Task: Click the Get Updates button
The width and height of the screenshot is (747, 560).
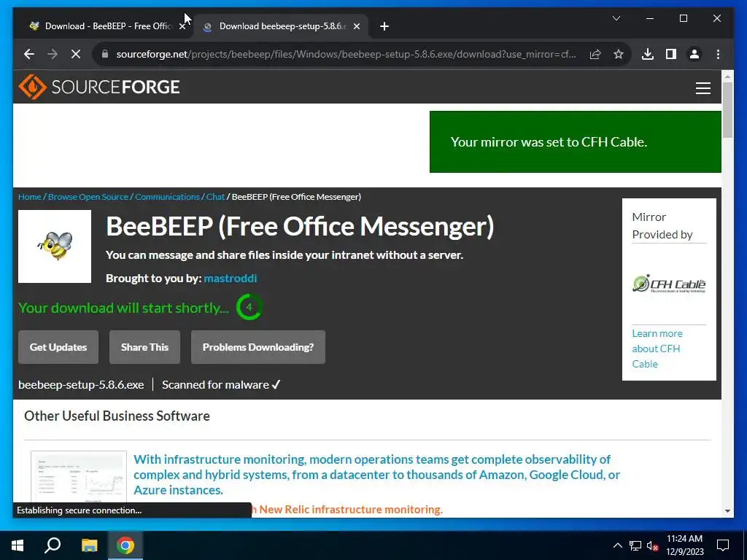Action: pos(58,347)
